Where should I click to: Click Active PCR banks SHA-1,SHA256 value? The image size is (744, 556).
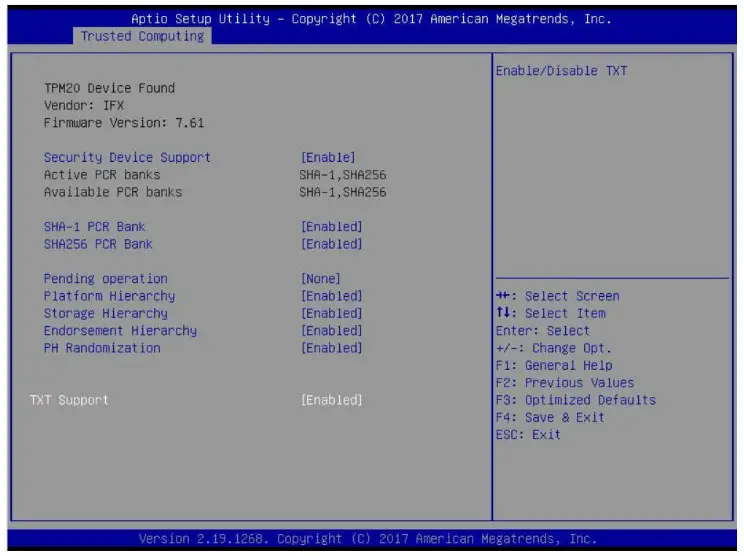[343, 175]
